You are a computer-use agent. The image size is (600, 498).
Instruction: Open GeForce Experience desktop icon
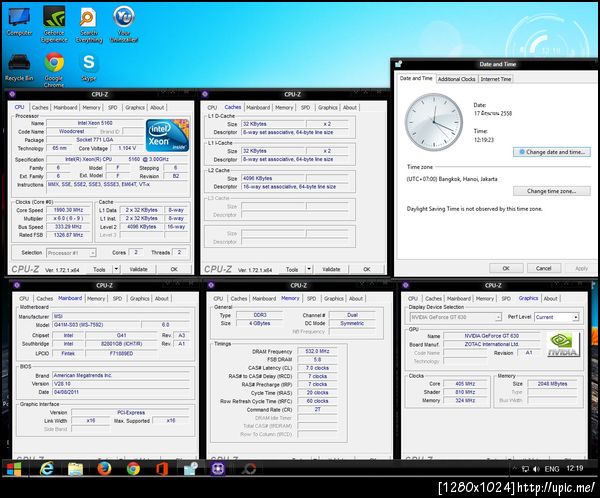coord(54,24)
